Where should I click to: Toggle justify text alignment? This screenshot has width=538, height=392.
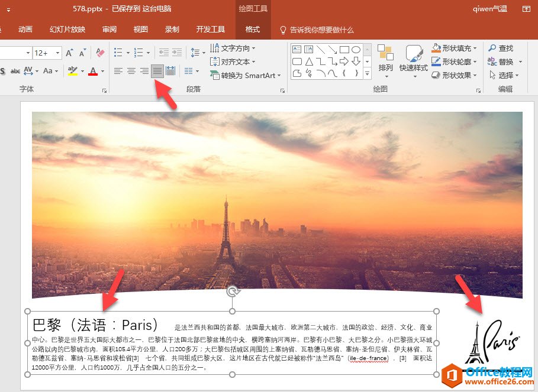coord(157,71)
